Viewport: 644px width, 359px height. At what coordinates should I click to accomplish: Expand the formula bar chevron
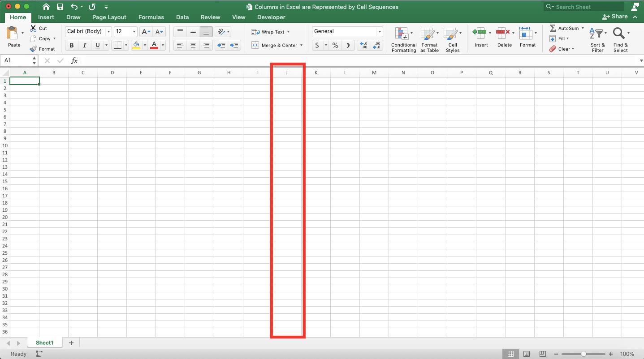tap(641, 60)
